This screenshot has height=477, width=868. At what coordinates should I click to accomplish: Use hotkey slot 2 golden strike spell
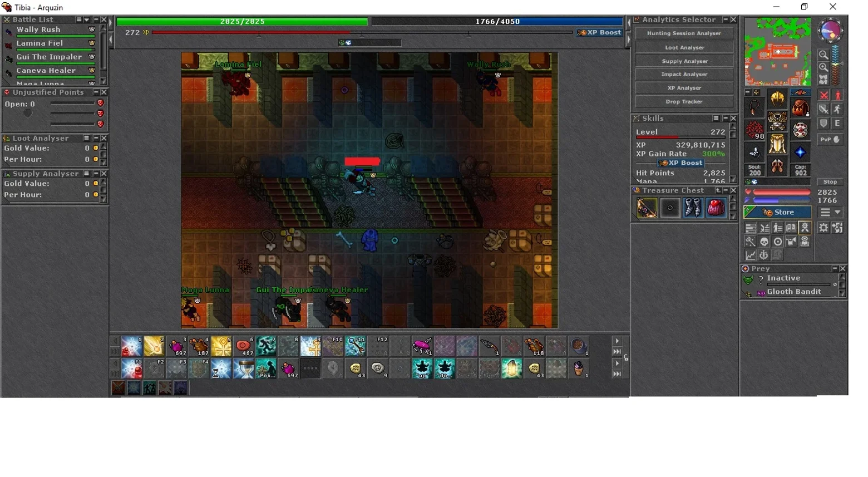154,346
